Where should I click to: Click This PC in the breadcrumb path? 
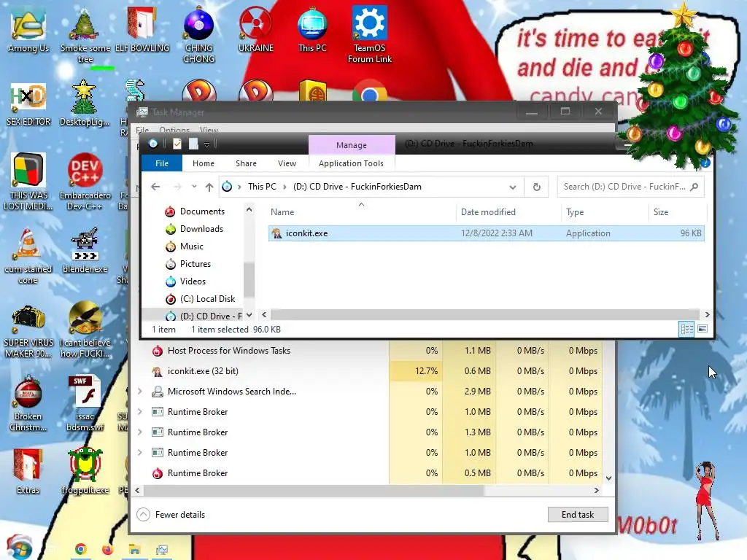click(x=262, y=187)
